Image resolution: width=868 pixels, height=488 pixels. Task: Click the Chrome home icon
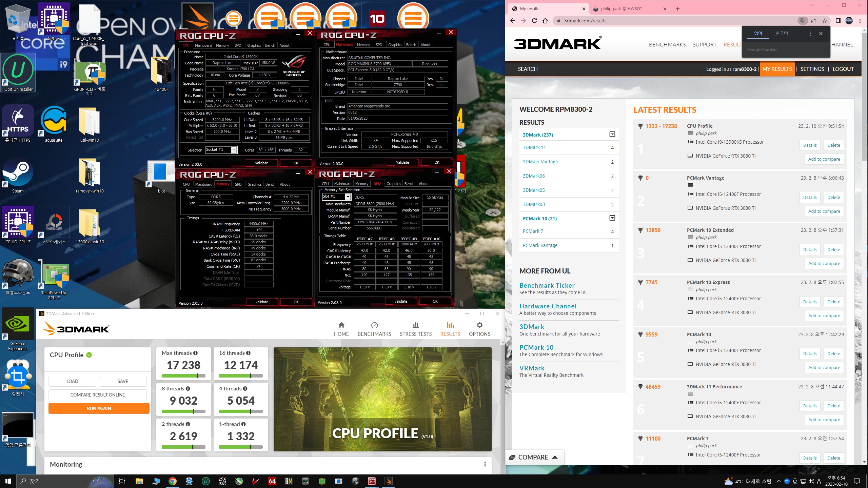tap(545, 21)
